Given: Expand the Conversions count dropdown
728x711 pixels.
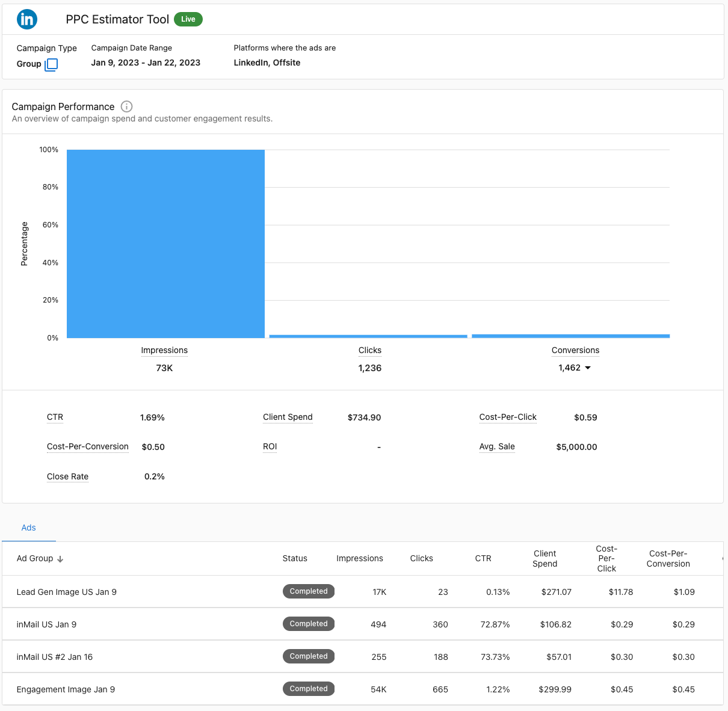Looking at the screenshot, I should click(588, 368).
